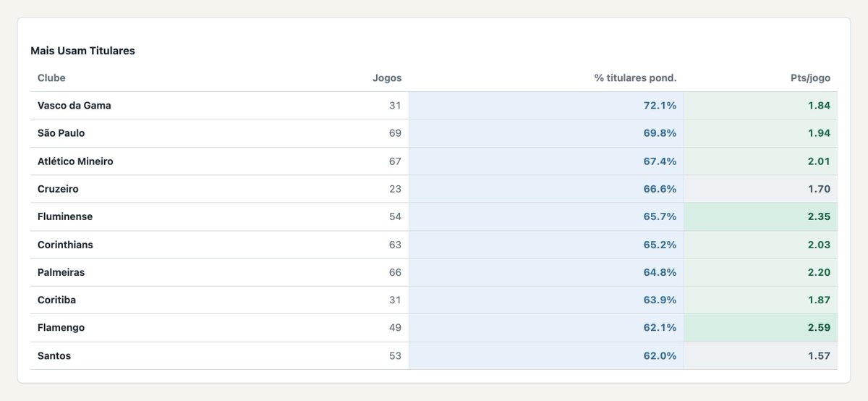868x401 pixels.
Task: Click the 2.59 points-per-game value
Action: tap(819, 328)
